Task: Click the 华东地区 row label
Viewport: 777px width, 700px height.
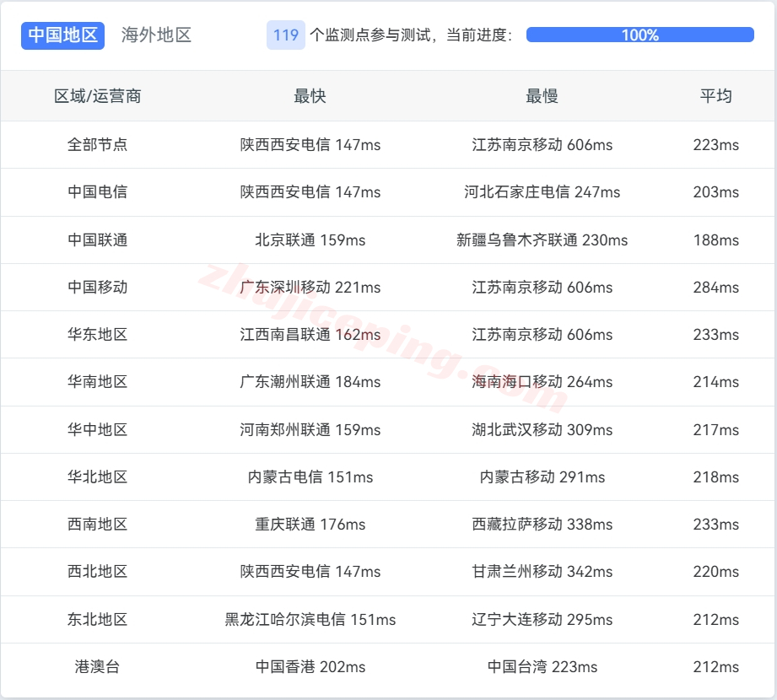Action: coord(98,335)
